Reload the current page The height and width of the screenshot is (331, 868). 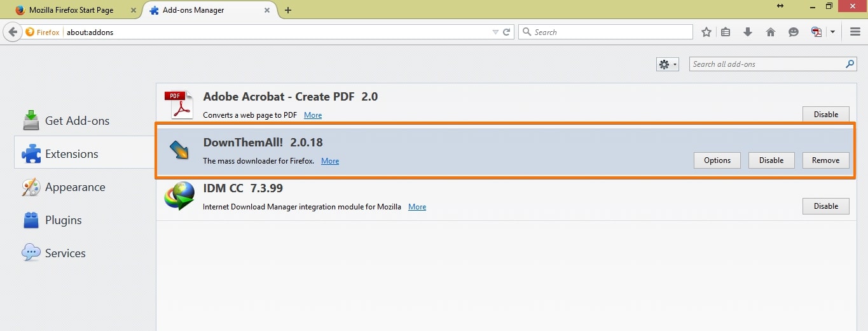tap(507, 32)
